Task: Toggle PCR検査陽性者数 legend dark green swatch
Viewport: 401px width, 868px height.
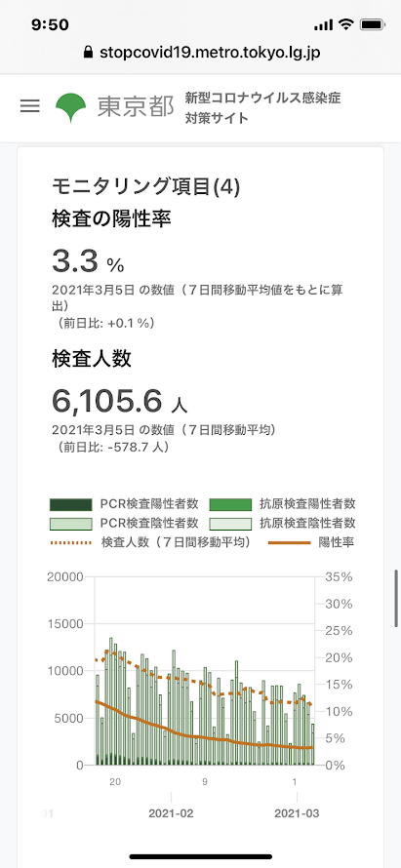Action: (x=70, y=504)
